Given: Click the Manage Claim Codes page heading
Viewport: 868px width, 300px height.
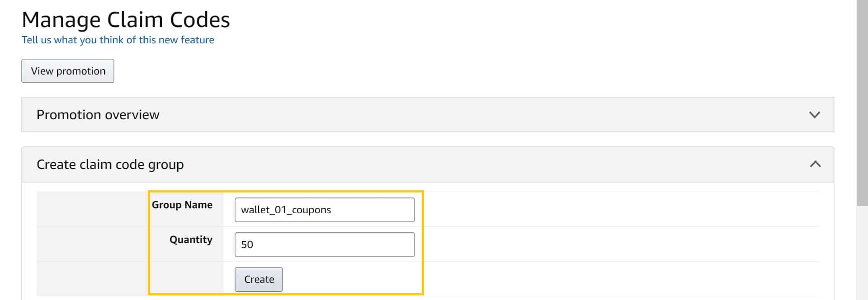Looking at the screenshot, I should 126,20.
